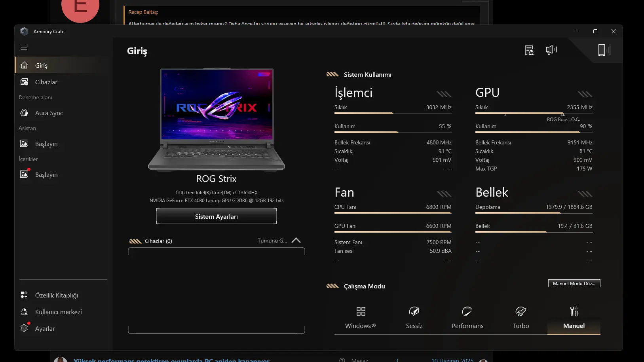Click Başlayın under Asistan section
The height and width of the screenshot is (362, 644).
[x=46, y=144]
